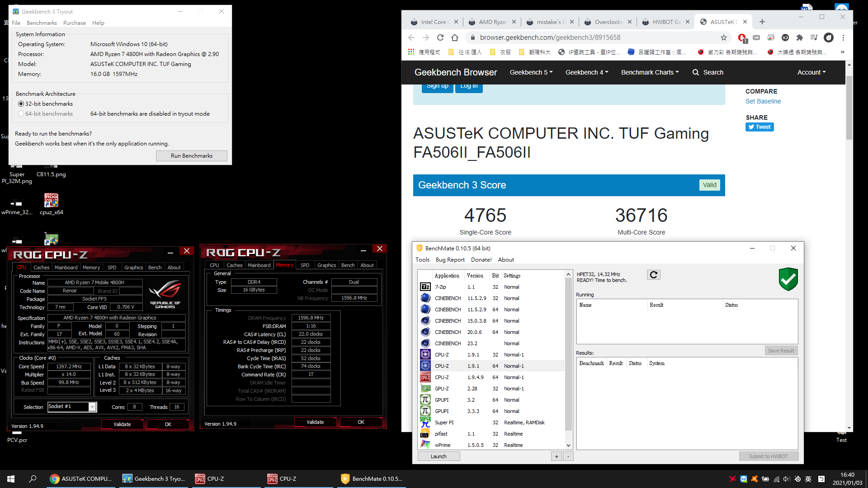Click Run Benchmarks button

192,156
